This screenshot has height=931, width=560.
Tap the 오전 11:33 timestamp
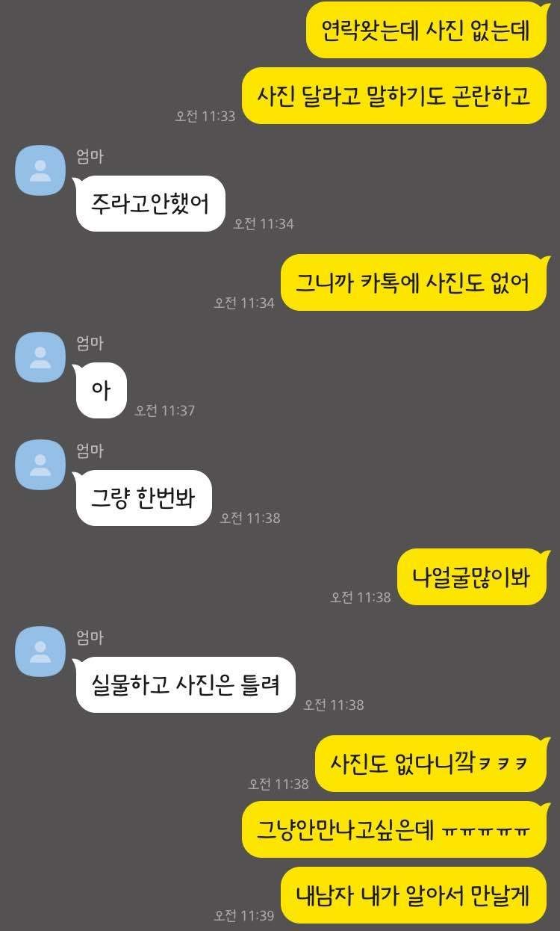[205, 116]
